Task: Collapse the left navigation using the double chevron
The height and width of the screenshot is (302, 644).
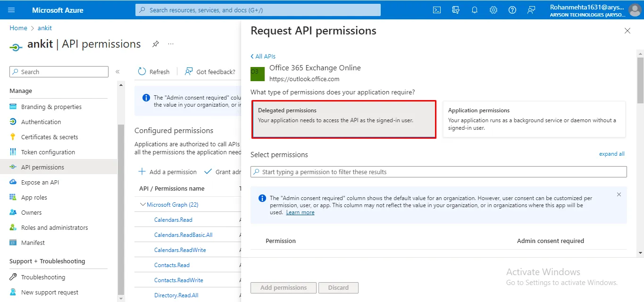Action: (117, 72)
